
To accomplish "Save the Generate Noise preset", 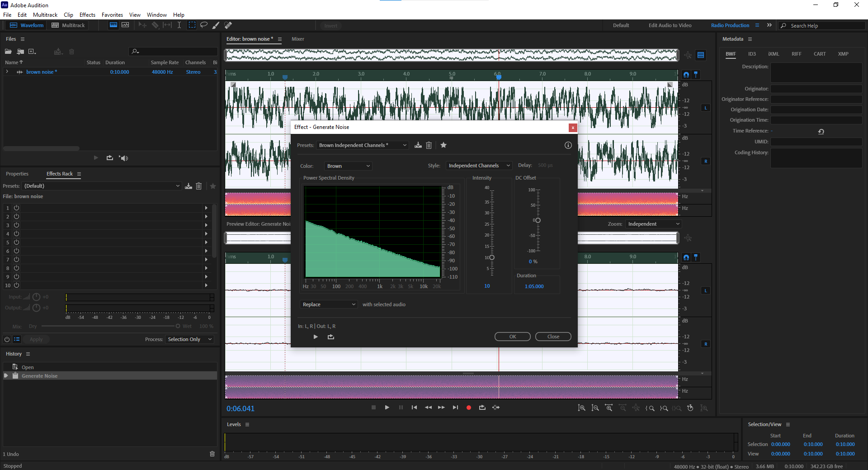I will [x=418, y=145].
